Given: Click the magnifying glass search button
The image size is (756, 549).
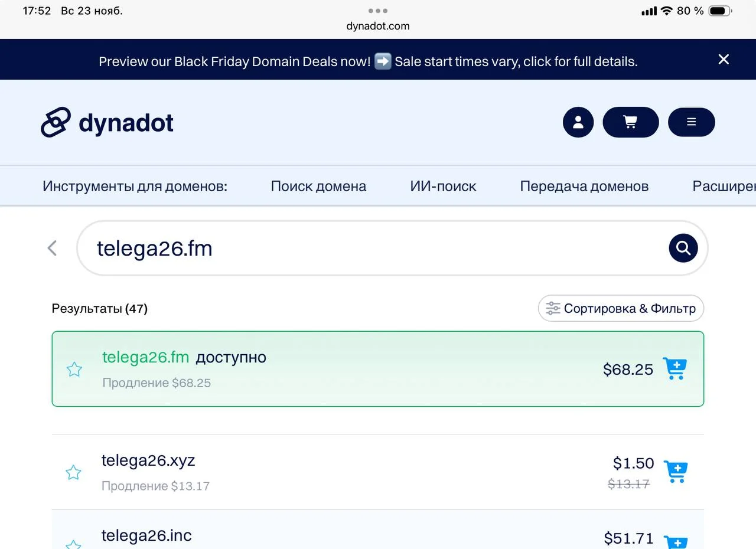Looking at the screenshot, I should [x=683, y=248].
